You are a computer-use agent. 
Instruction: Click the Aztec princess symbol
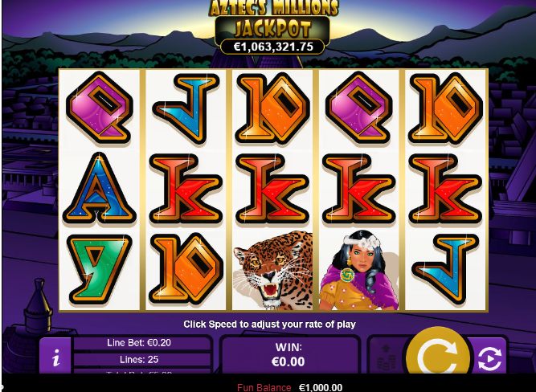[359, 270]
